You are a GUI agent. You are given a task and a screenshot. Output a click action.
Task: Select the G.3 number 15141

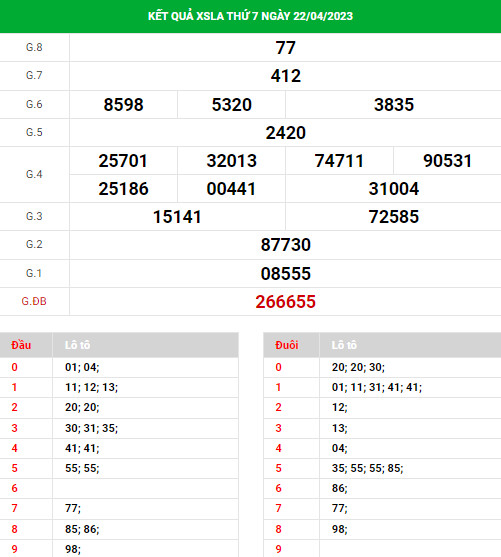[x=177, y=217]
